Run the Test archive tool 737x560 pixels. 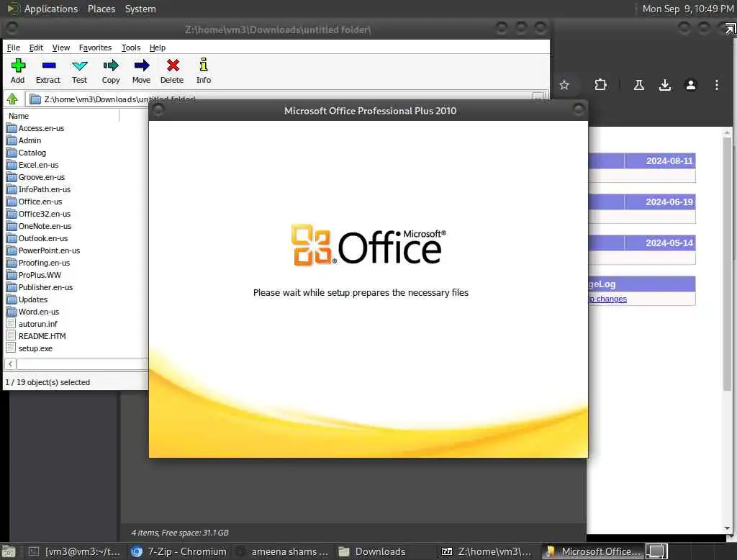79,71
